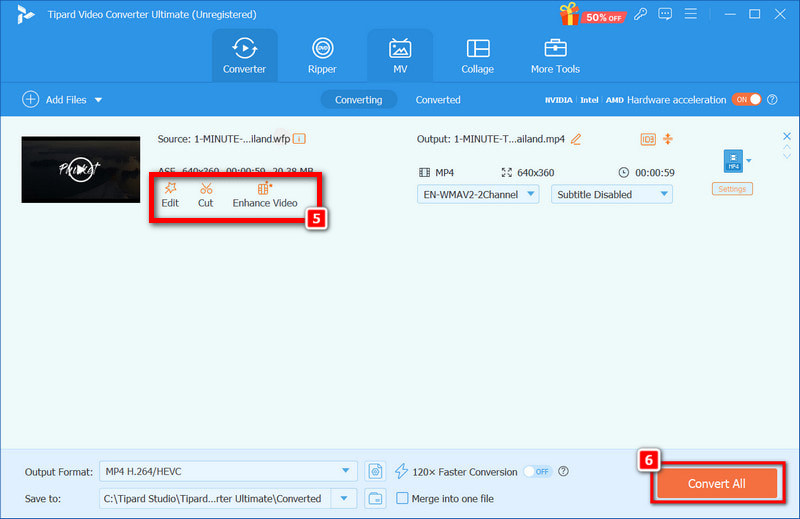Open the hamburger menu icon
The height and width of the screenshot is (519, 800).
[x=691, y=14]
